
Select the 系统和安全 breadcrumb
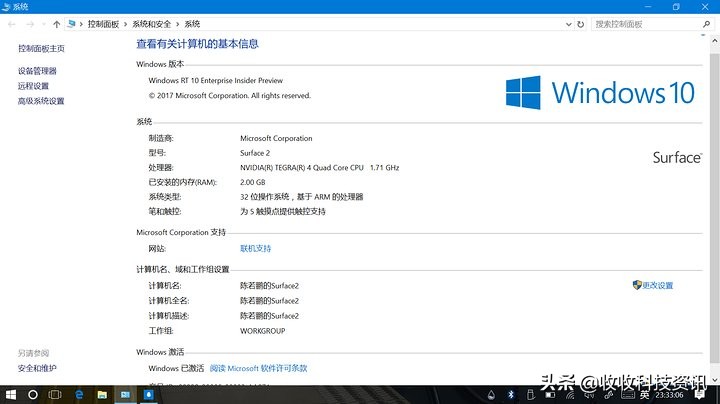click(x=152, y=24)
